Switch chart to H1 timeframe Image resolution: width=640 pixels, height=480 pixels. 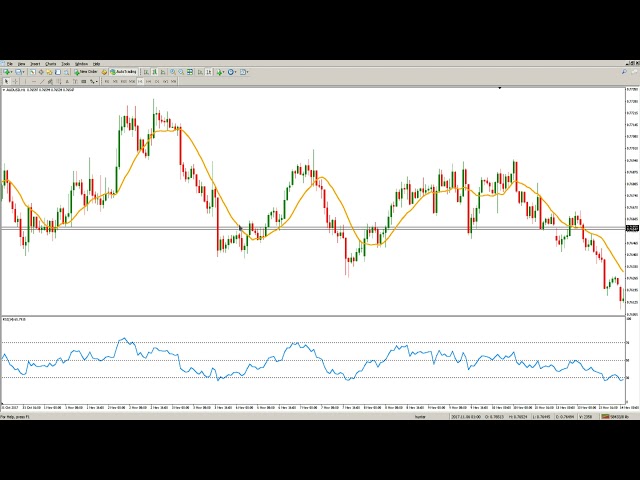[144, 81]
